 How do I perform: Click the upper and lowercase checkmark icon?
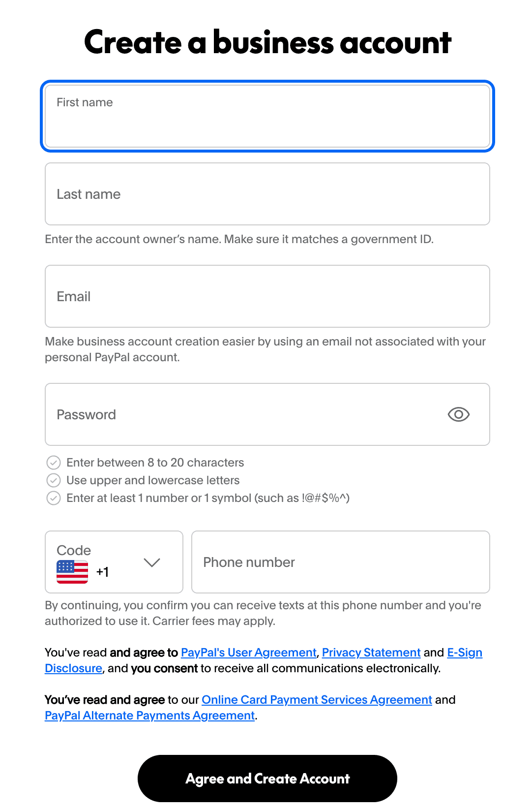click(54, 480)
